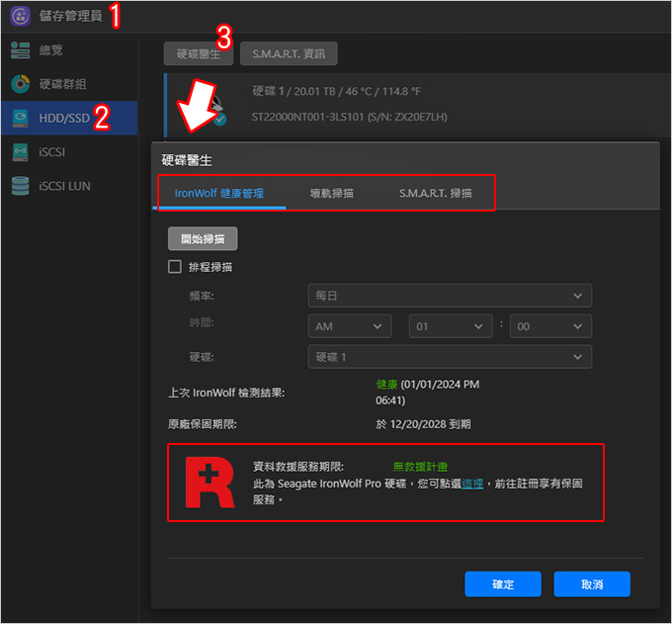Image resolution: width=672 pixels, height=624 pixels.
Task: Click the 儲存管理員 title text
Action: click(71, 16)
